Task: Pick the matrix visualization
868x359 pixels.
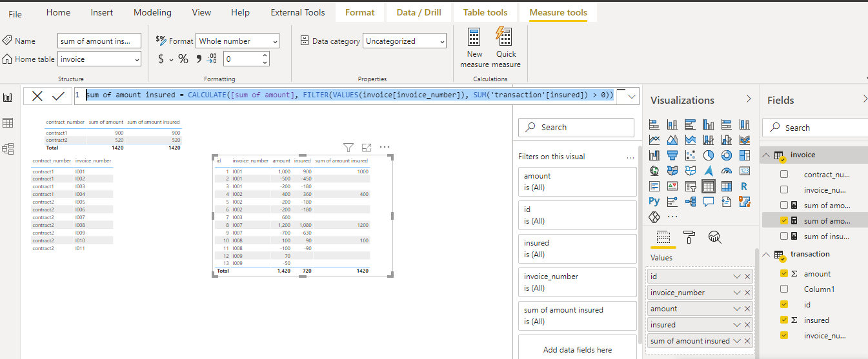Action: coord(727,186)
